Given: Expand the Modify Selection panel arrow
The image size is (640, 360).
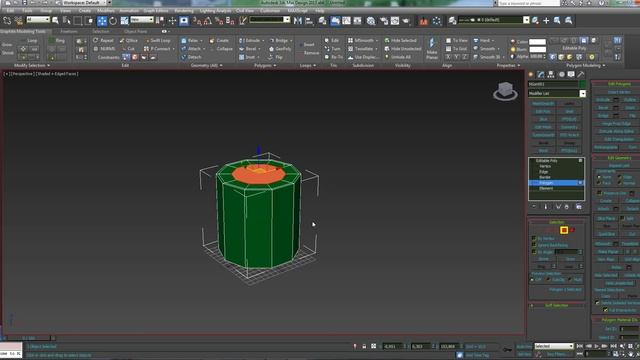Looking at the screenshot, I should (x=49, y=65).
